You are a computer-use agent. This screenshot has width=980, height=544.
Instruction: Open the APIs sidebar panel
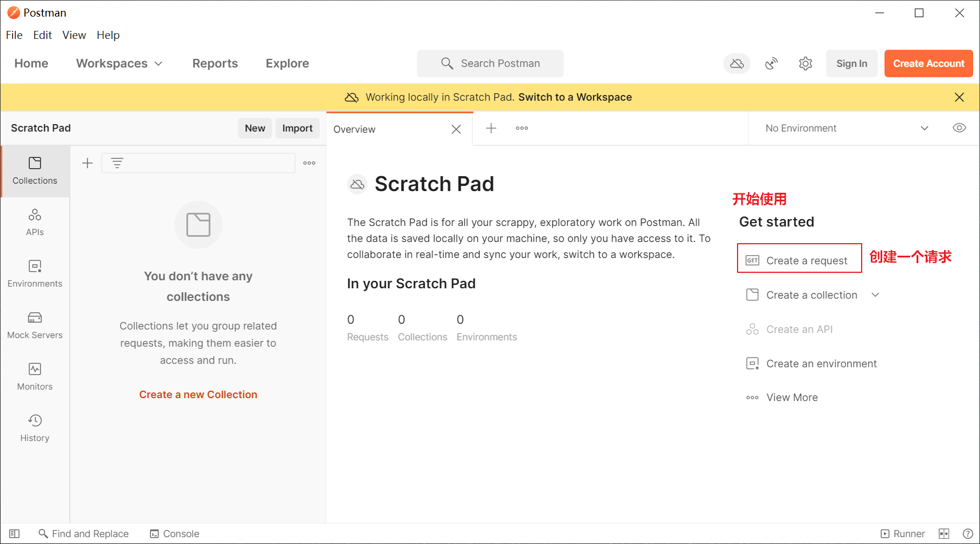pos(35,222)
